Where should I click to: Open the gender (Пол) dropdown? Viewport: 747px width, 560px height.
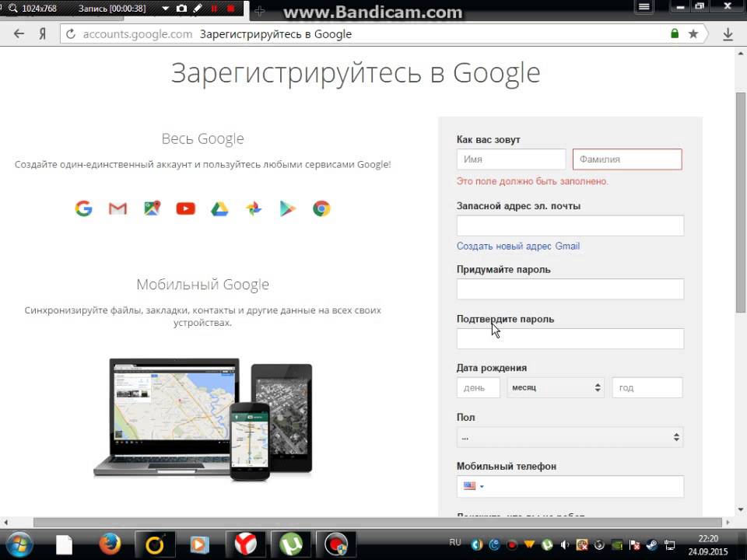[570, 437]
